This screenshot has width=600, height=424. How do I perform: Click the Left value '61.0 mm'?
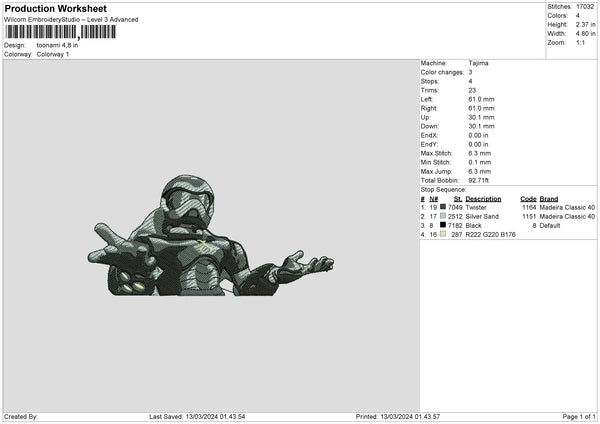point(481,99)
